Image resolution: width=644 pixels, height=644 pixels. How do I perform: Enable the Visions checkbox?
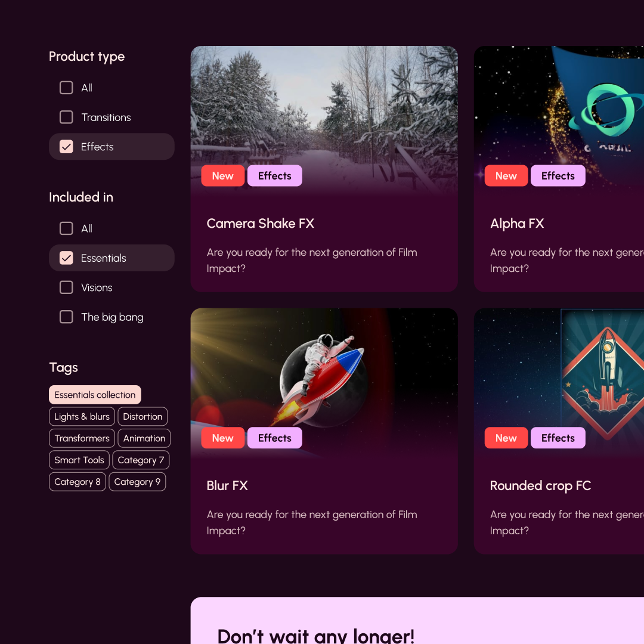(66, 287)
